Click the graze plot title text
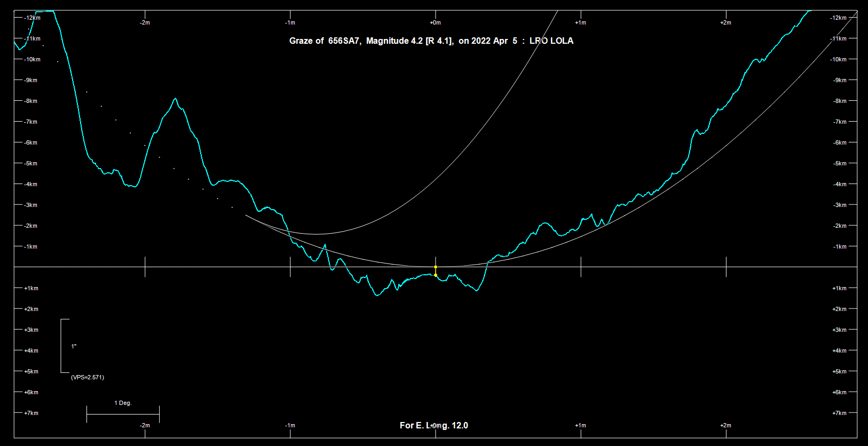The image size is (868, 446). click(x=431, y=41)
